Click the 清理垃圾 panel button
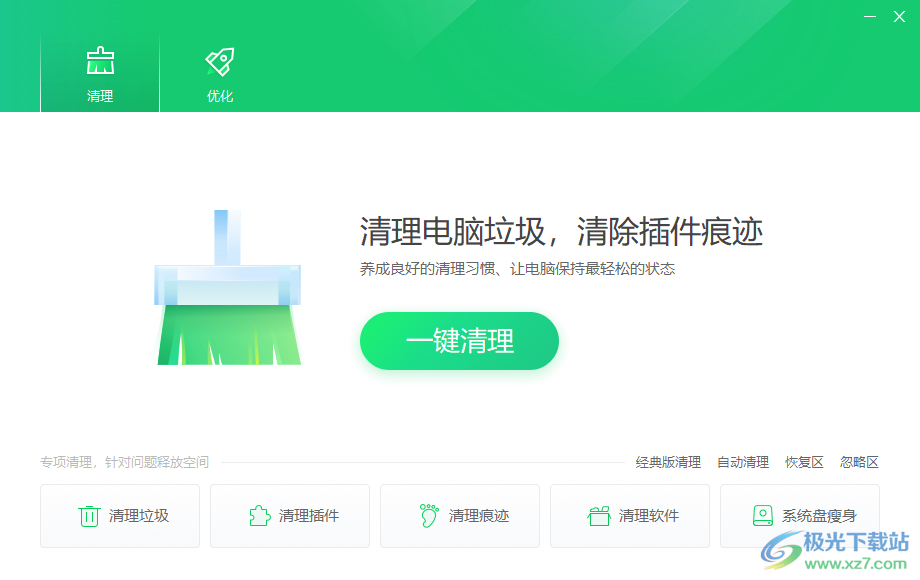Viewport: 920px width, 580px height. tap(120, 516)
